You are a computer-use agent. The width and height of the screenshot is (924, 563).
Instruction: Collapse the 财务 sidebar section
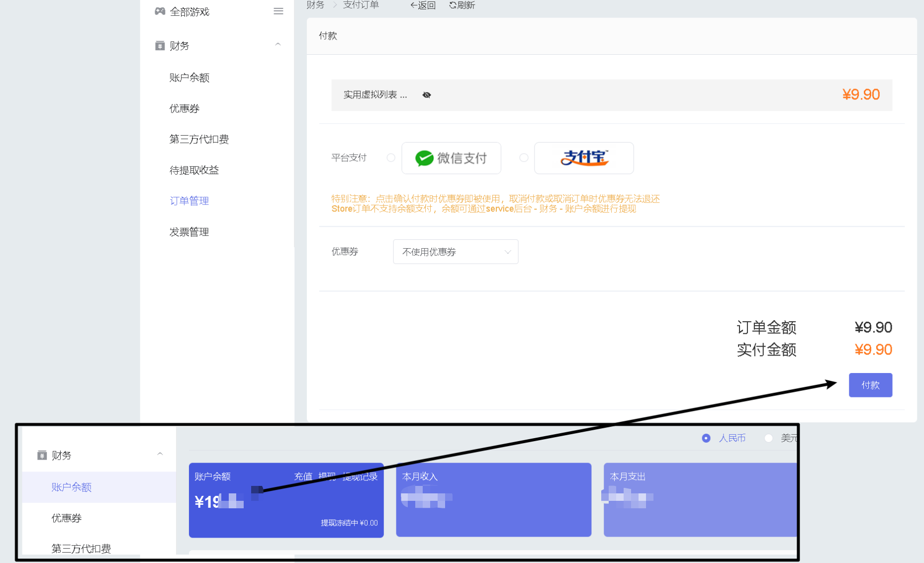277,45
